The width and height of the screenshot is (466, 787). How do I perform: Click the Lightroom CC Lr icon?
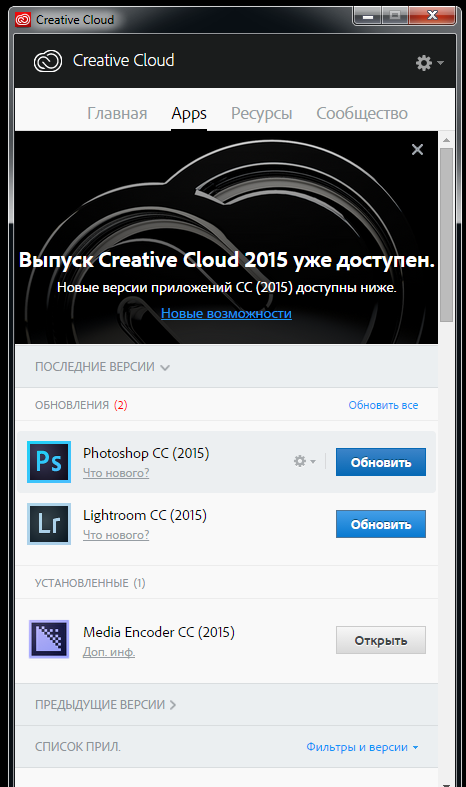[49, 524]
